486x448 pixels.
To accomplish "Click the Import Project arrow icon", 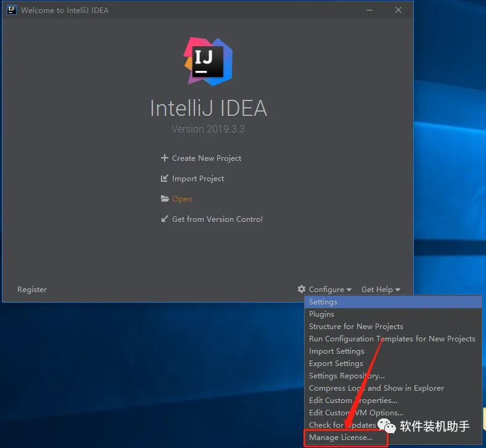I will pyautogui.click(x=164, y=178).
